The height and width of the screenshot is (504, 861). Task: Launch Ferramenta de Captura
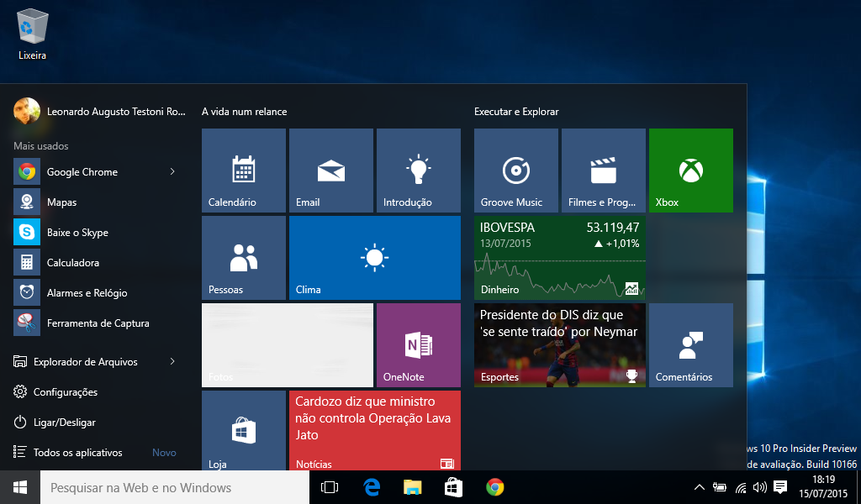(99, 323)
